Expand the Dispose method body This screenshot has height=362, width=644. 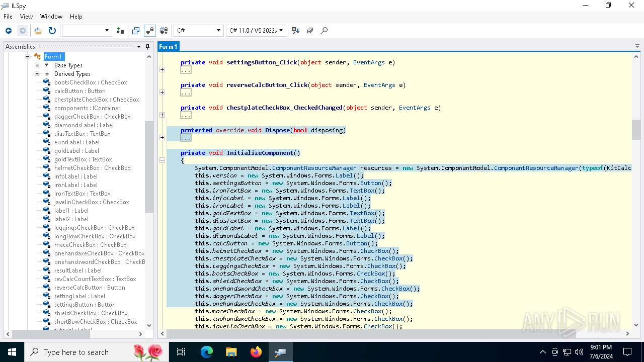pos(162,138)
